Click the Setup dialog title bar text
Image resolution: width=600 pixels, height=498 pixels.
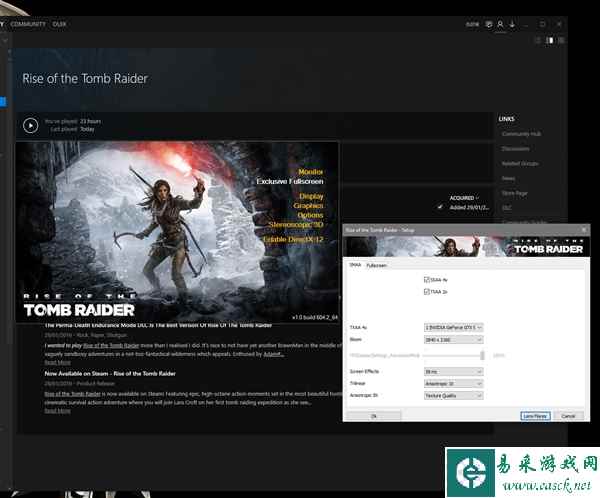(380, 230)
